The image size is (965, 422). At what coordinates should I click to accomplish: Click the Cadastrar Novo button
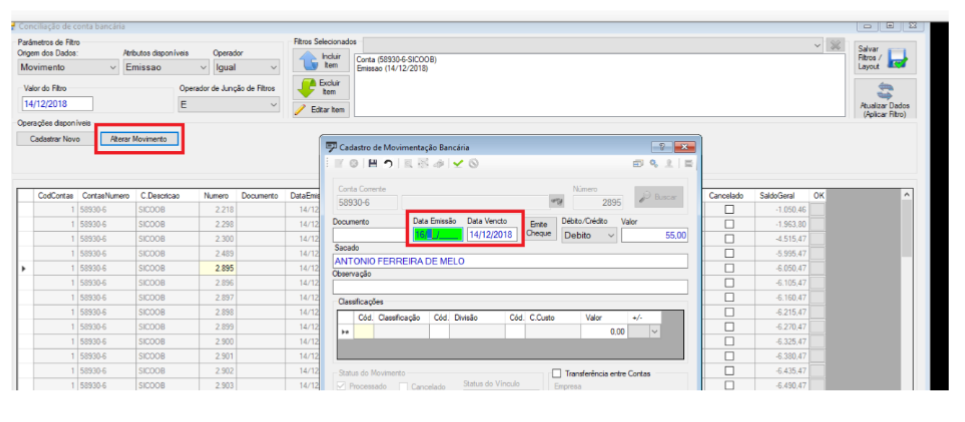point(55,139)
